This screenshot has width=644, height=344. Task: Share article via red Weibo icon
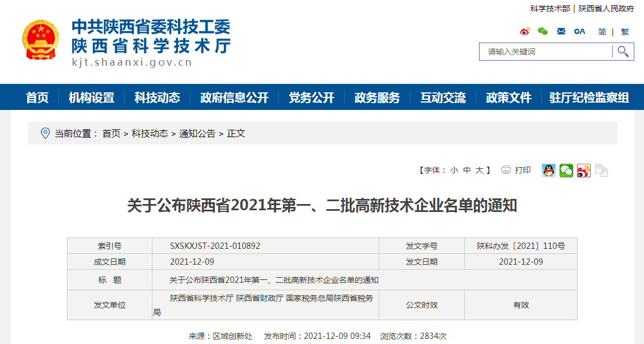point(584,171)
